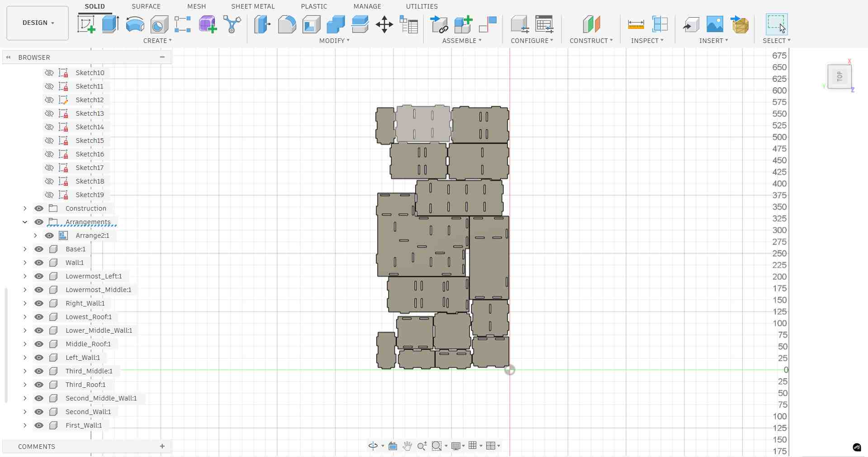Collapse the Arrangements folder

click(x=25, y=222)
